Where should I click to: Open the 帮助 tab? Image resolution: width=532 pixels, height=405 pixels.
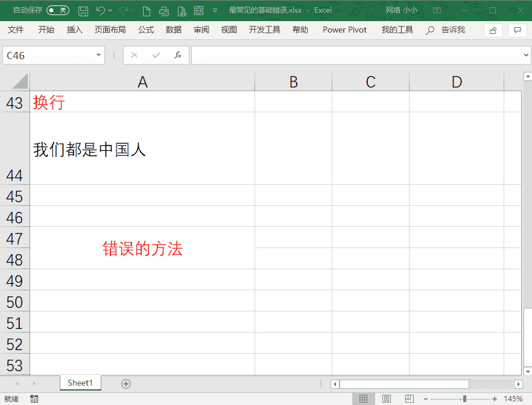coord(300,30)
